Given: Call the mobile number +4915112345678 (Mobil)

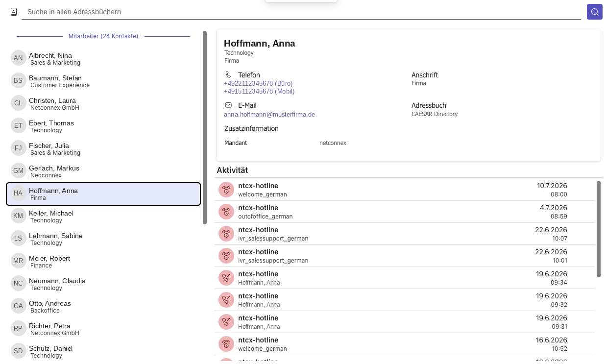Looking at the screenshot, I should coord(259,92).
